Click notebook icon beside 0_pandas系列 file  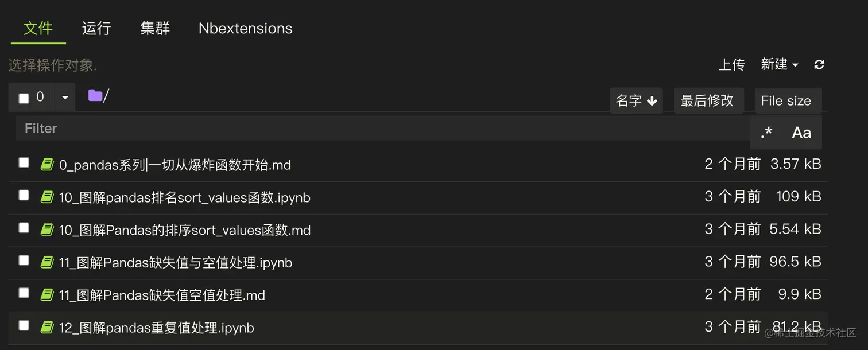pyautogui.click(x=47, y=165)
